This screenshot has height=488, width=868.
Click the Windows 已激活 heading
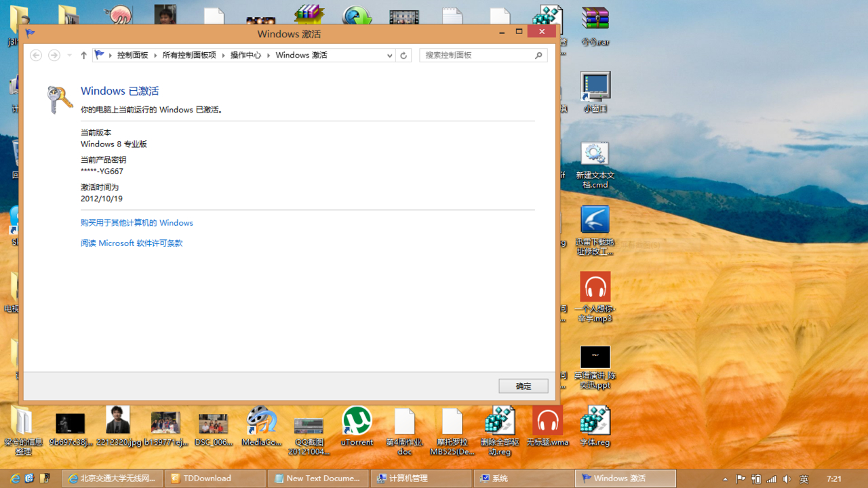tap(119, 91)
